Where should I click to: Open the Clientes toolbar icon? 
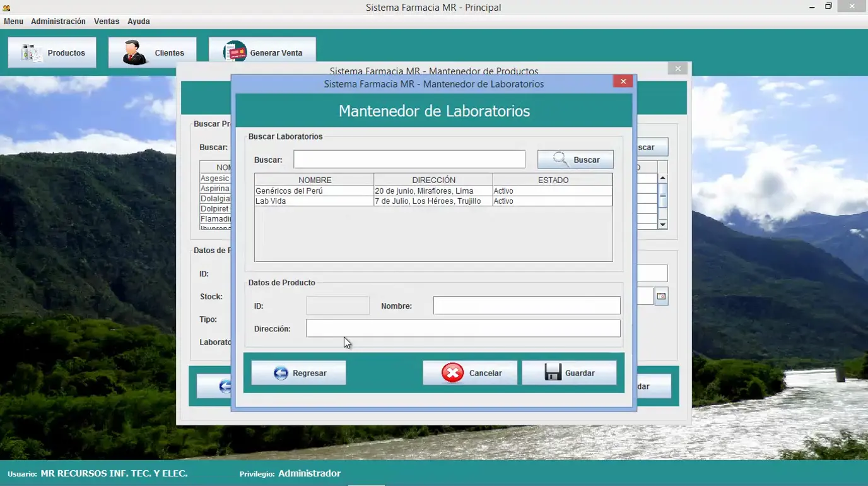(151, 52)
